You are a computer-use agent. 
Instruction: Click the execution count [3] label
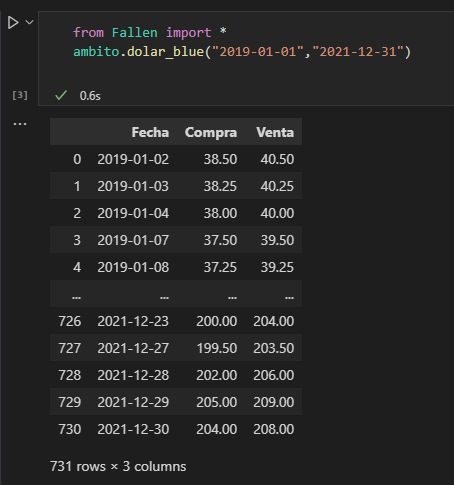pos(20,95)
